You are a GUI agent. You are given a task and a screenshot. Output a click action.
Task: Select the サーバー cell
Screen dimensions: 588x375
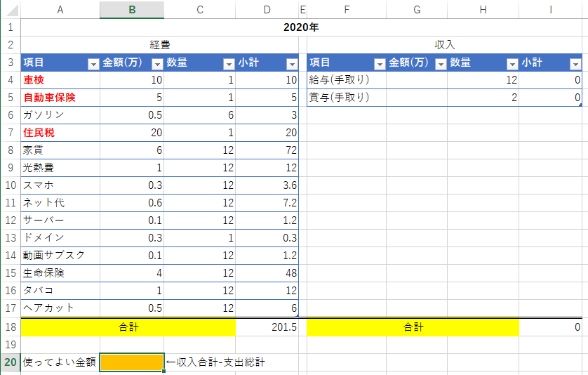(x=60, y=221)
